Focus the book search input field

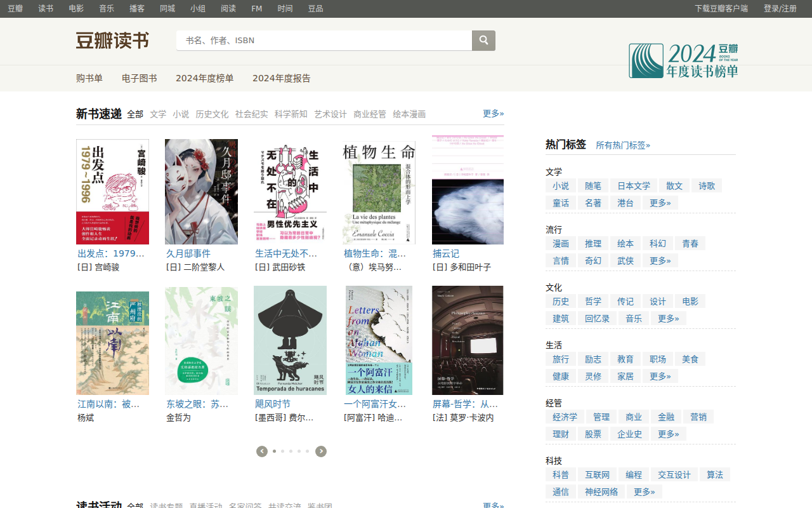pos(324,40)
